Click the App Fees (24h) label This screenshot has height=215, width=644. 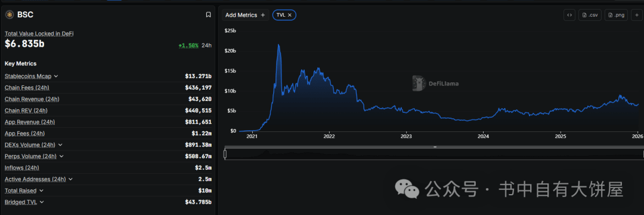click(x=25, y=134)
